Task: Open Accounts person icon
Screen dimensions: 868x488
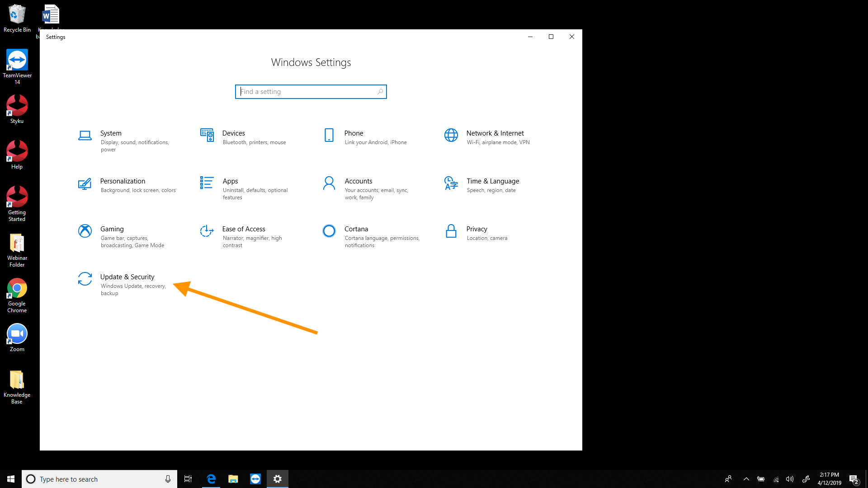Action: tap(329, 183)
